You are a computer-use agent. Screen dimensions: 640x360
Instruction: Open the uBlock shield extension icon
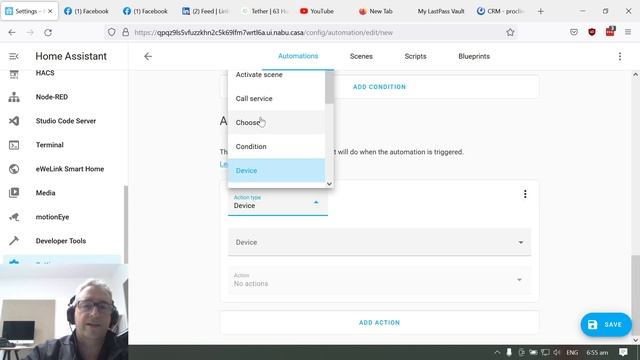[x=592, y=32]
